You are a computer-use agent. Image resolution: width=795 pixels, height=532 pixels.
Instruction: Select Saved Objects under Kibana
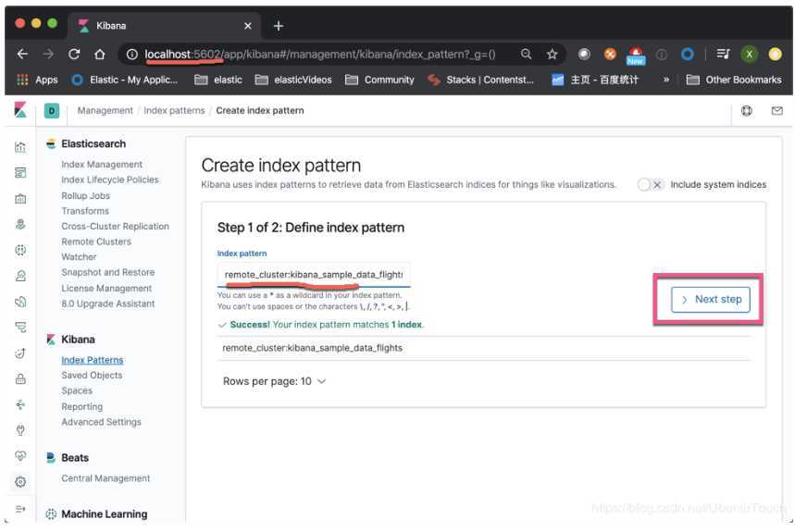(x=92, y=376)
